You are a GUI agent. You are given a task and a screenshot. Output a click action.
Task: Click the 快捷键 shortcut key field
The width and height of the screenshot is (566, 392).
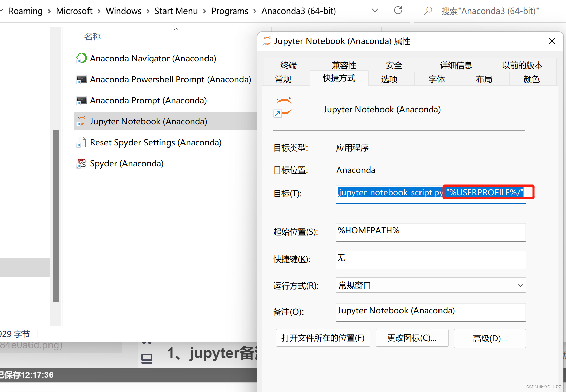(431, 260)
